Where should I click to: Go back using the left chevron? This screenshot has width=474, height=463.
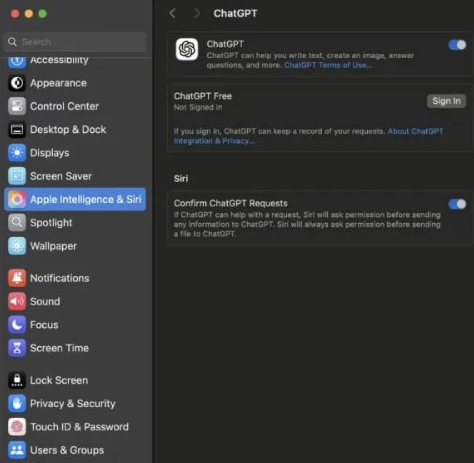tap(173, 13)
